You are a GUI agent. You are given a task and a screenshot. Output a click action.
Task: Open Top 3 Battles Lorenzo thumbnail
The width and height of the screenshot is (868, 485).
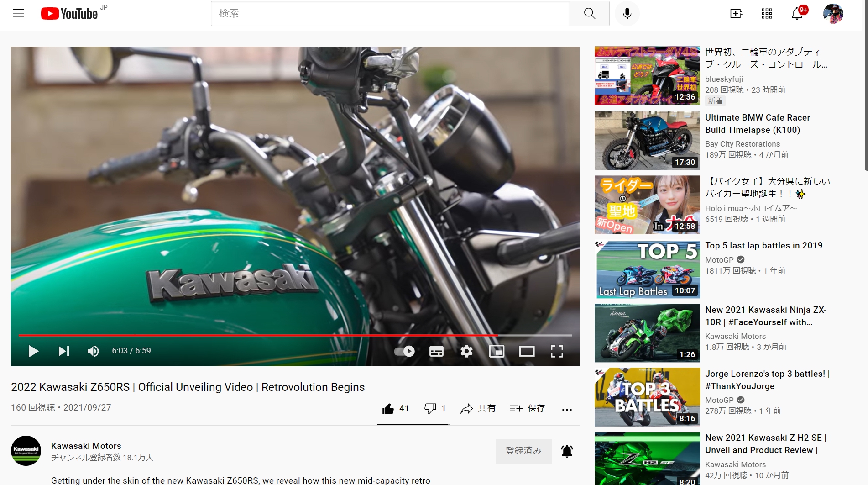tap(647, 397)
